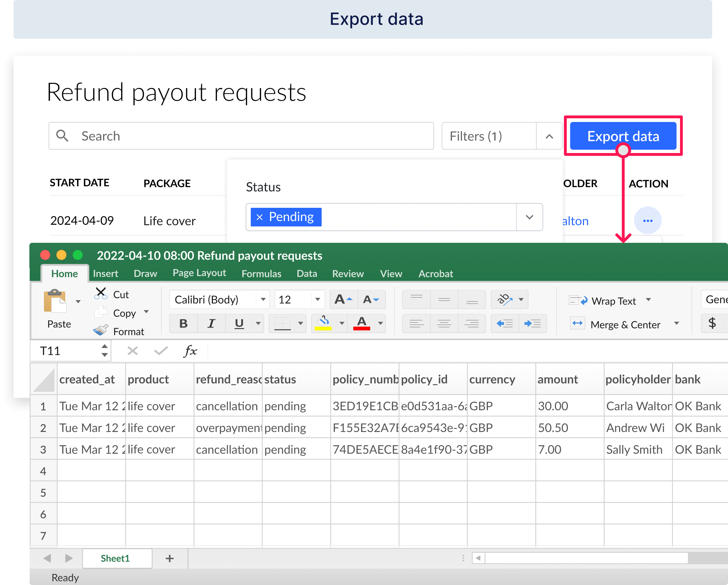728x585 pixels.
Task: Click the fx insert function icon
Action: 190,351
